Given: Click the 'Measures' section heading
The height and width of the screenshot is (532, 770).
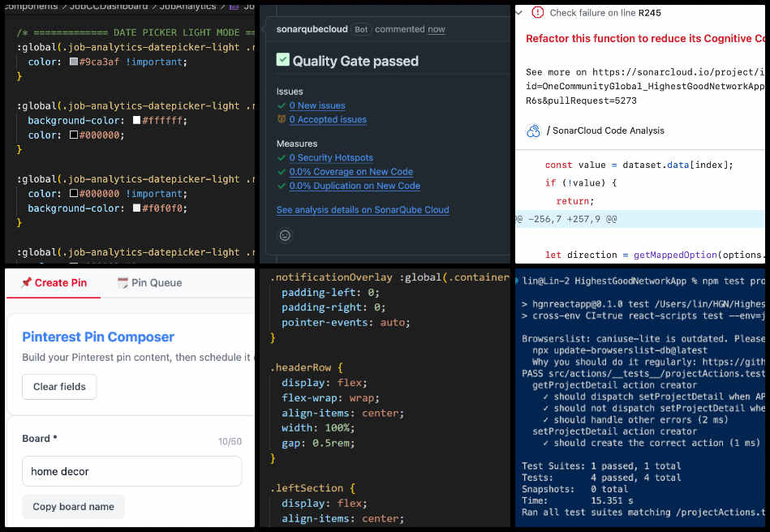Looking at the screenshot, I should coord(297,144).
